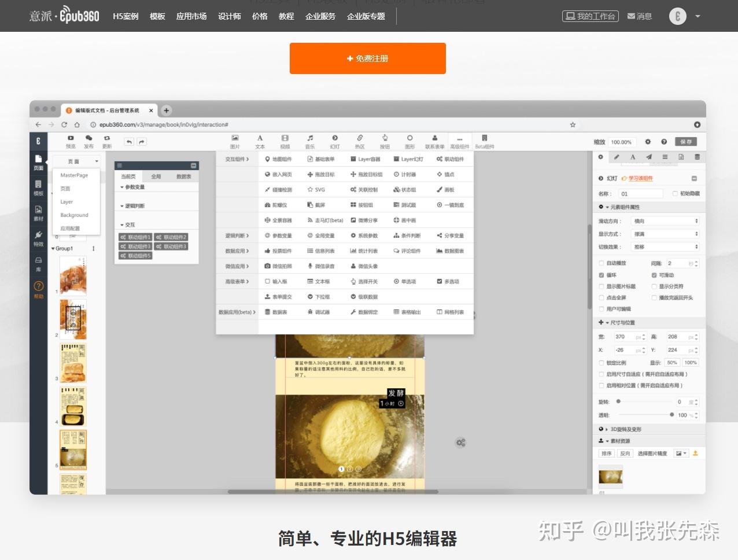738x560 pixels.
Task: Open the 素材 assets sidebar panel
Action: (x=38, y=213)
